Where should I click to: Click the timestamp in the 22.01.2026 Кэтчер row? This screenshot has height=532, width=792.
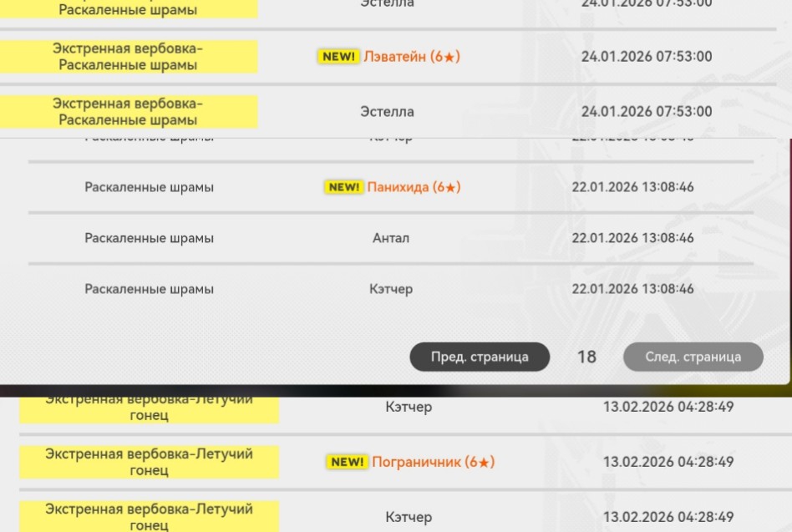(632, 289)
